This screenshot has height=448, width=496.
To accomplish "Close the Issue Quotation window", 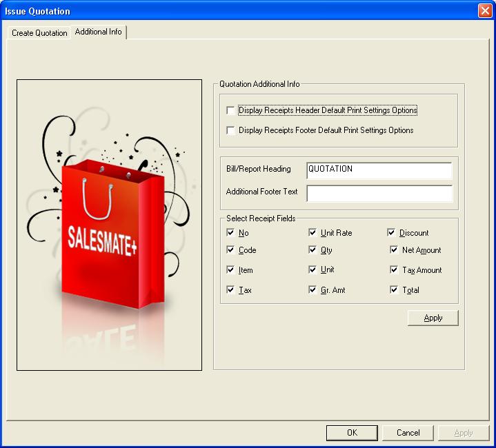I will click(485, 11).
